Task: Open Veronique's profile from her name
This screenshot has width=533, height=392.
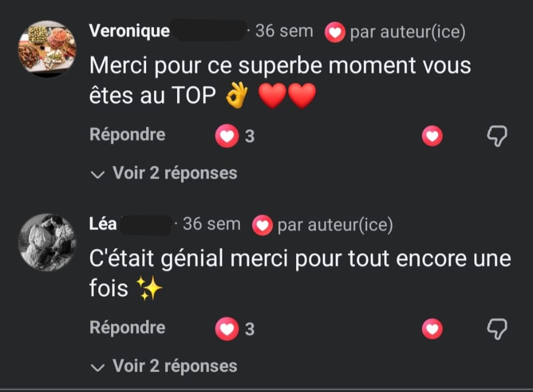Action: pos(129,31)
